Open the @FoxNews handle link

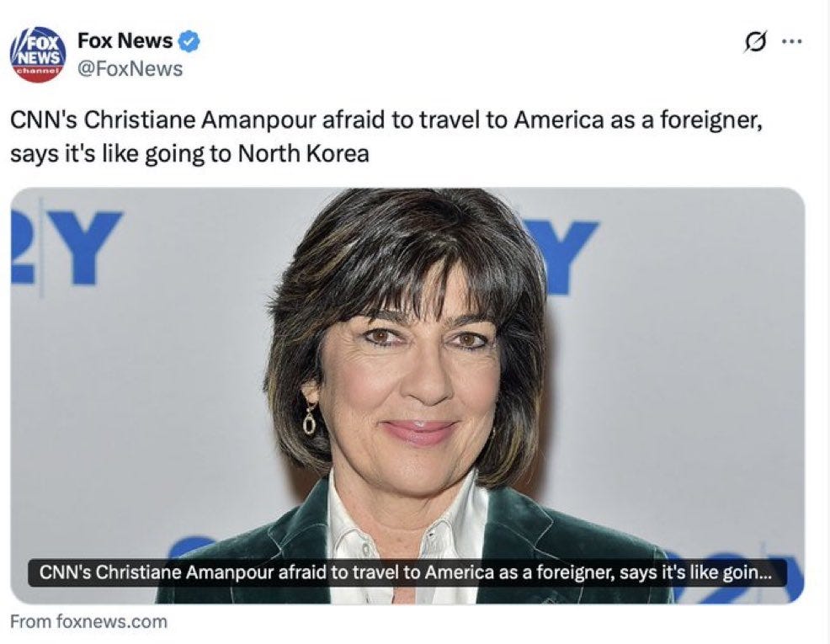pos(130,69)
